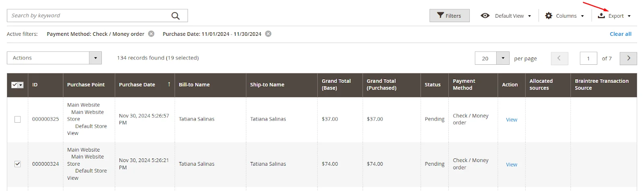The width and height of the screenshot is (644, 191).
Task: Sort the table by Status column
Action: click(433, 85)
